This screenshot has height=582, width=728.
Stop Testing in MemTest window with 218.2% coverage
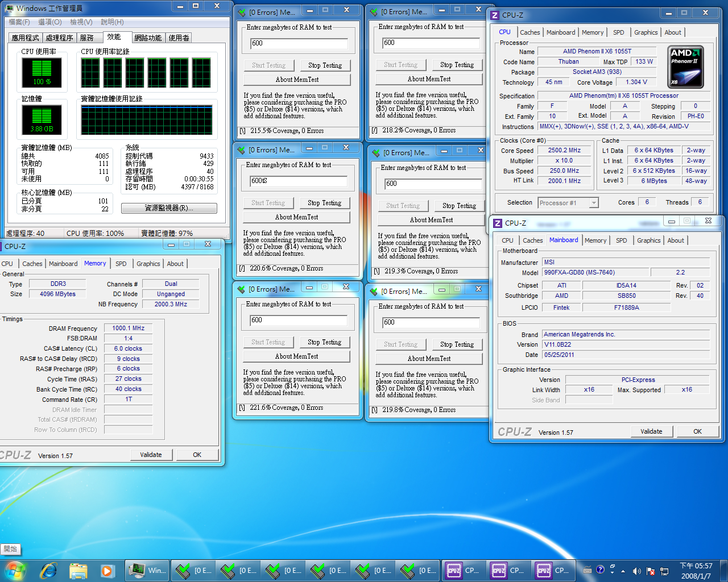[457, 65]
